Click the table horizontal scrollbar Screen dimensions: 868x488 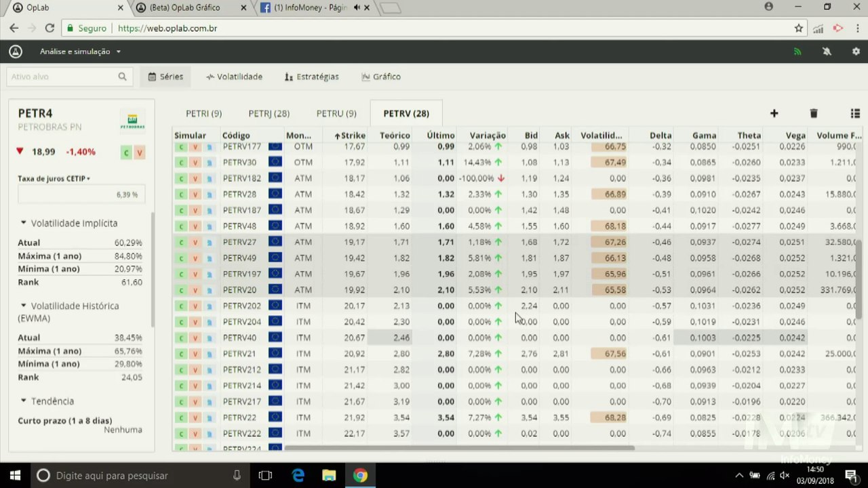pos(459,447)
